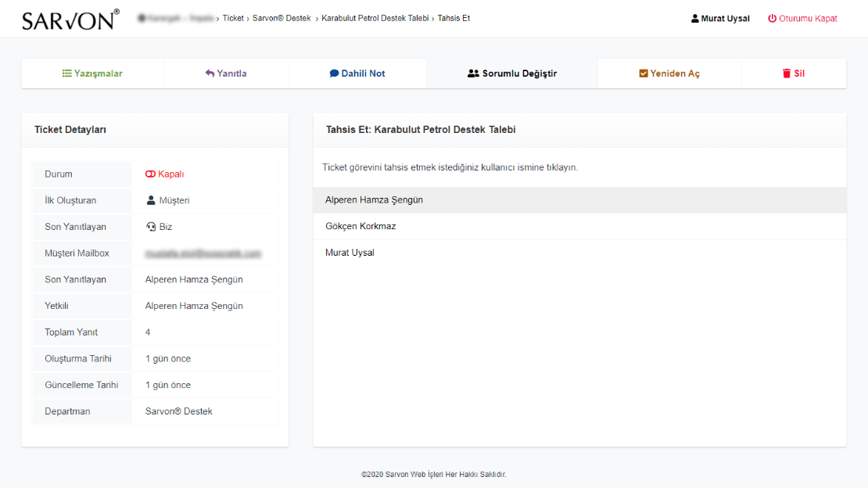Screen dimensions: 868x488
Task: Click the list icon beside Yazışmalar
Action: click(x=67, y=74)
